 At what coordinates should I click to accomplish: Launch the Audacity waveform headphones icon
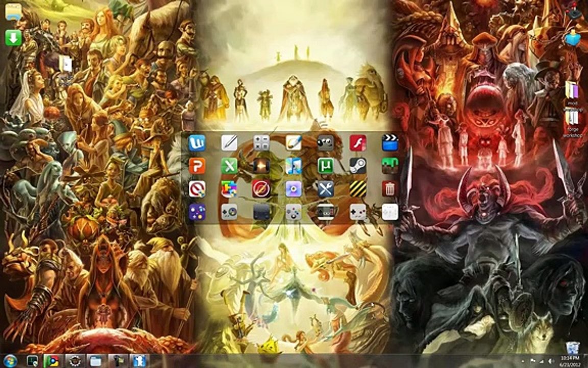(261, 166)
